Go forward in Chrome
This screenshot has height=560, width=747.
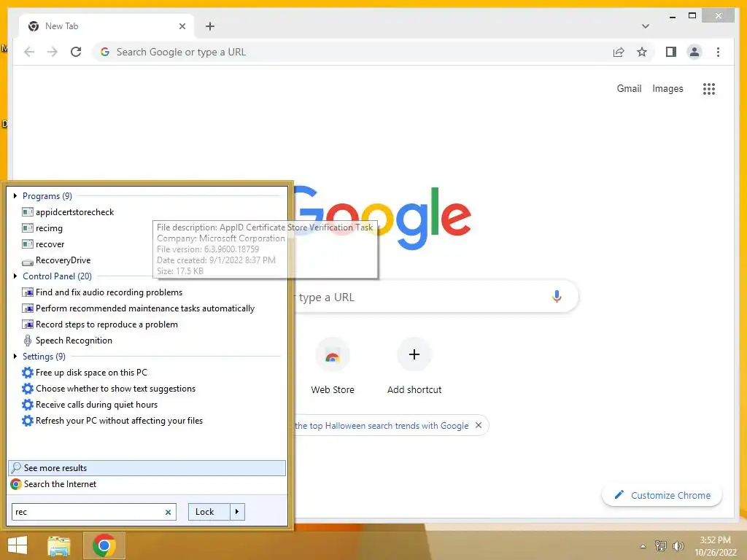[x=53, y=52]
